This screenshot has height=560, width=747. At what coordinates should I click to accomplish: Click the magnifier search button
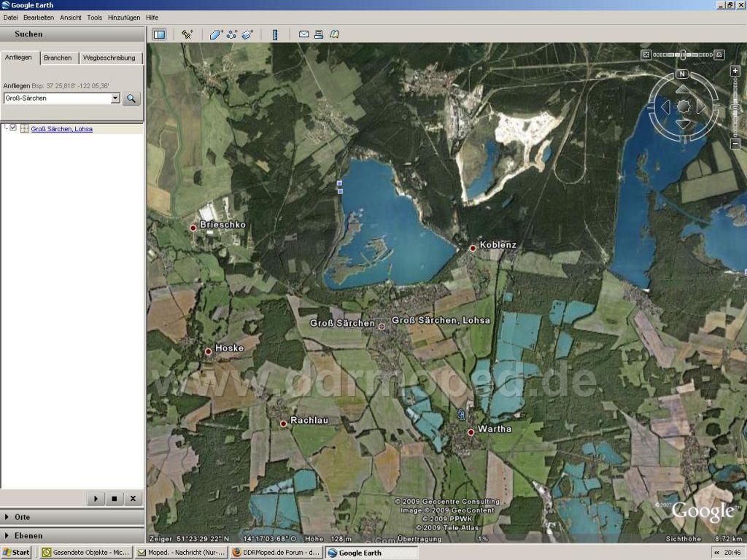[131, 98]
